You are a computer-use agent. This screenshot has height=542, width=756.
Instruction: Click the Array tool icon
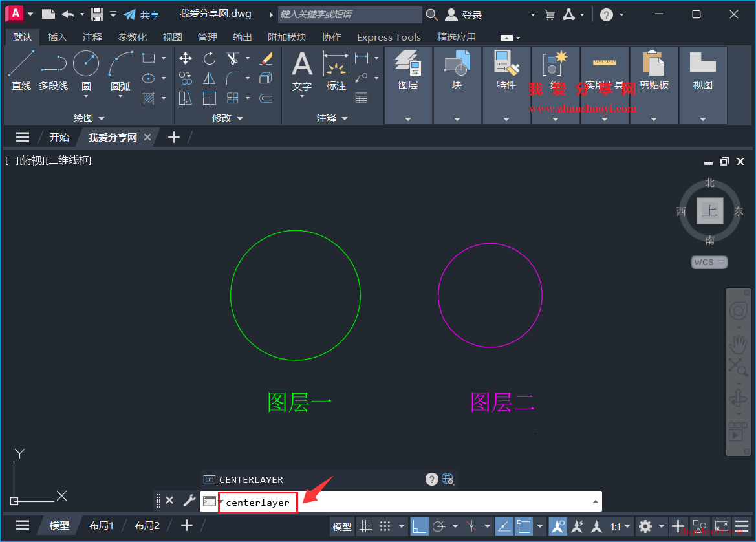click(x=233, y=98)
